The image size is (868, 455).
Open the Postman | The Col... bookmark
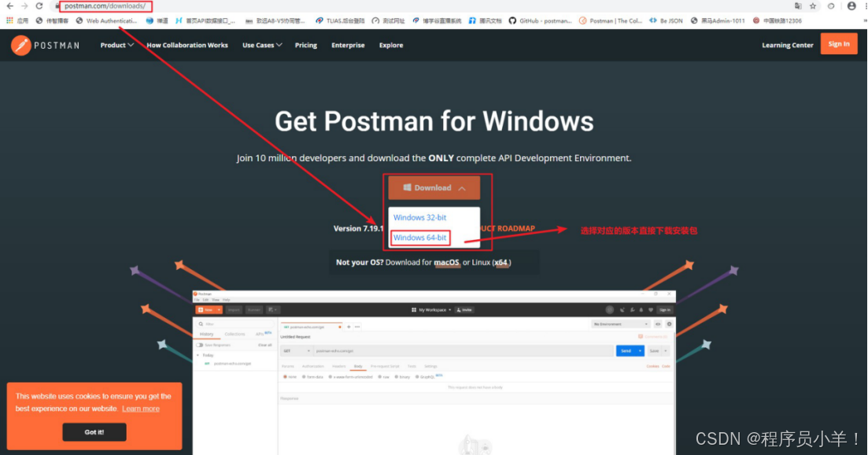coord(611,20)
